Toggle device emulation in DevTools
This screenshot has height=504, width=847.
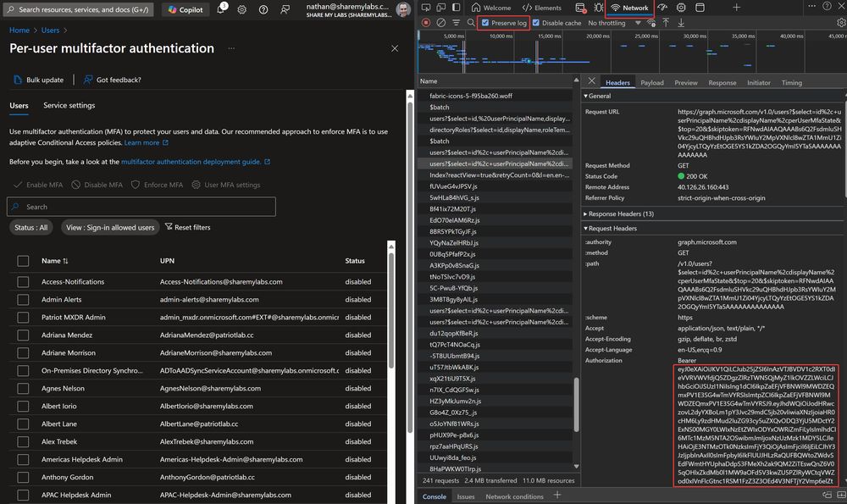point(441,8)
